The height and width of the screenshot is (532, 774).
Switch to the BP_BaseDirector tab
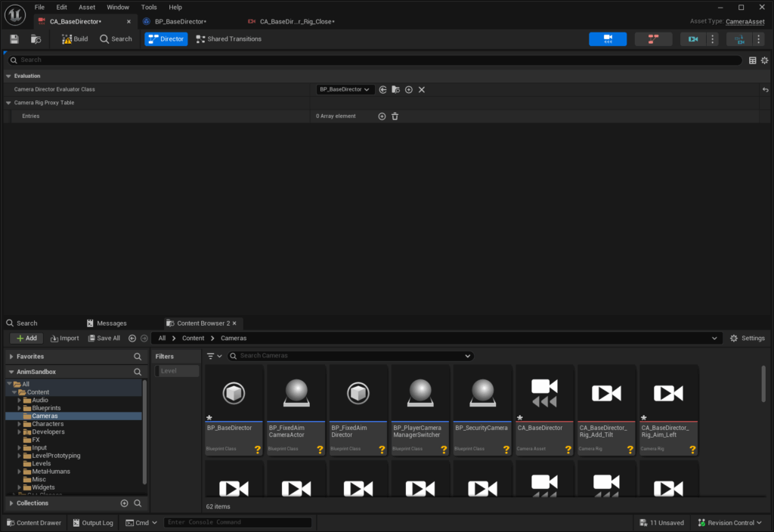tap(180, 22)
